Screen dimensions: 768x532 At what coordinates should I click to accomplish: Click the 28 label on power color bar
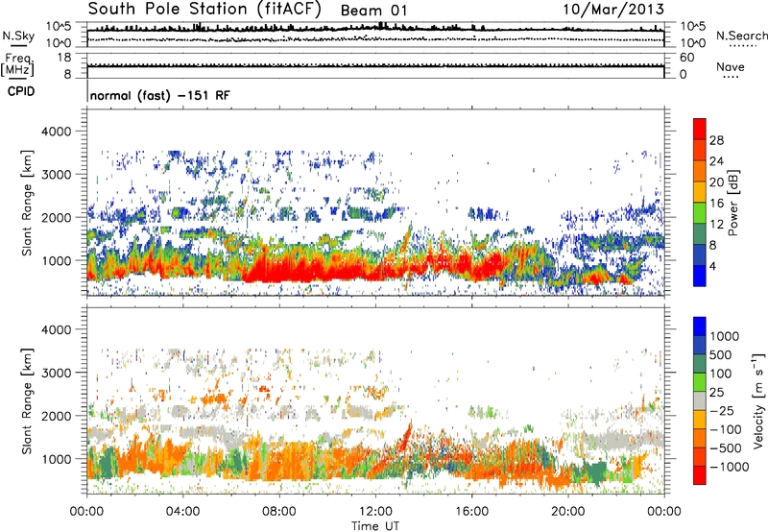(716, 140)
